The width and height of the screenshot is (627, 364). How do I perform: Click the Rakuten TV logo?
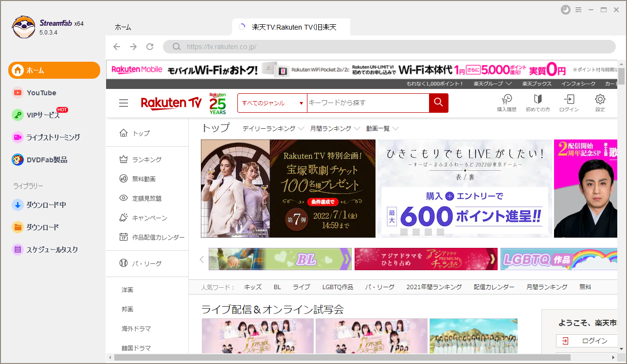(x=171, y=103)
